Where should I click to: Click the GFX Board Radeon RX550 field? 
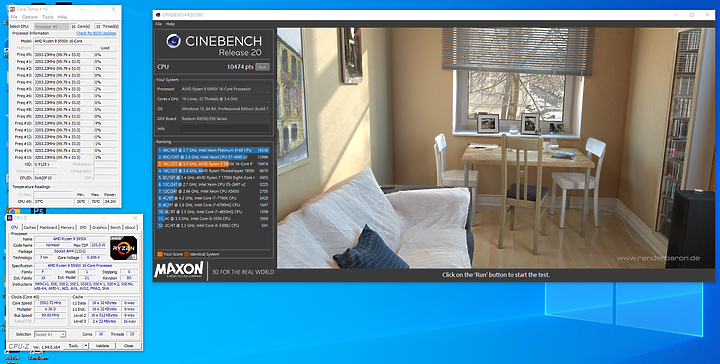[225, 118]
